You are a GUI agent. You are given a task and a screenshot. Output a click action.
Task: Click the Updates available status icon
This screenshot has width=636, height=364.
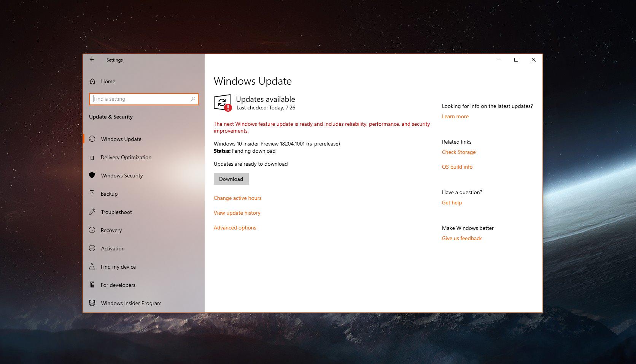click(223, 103)
